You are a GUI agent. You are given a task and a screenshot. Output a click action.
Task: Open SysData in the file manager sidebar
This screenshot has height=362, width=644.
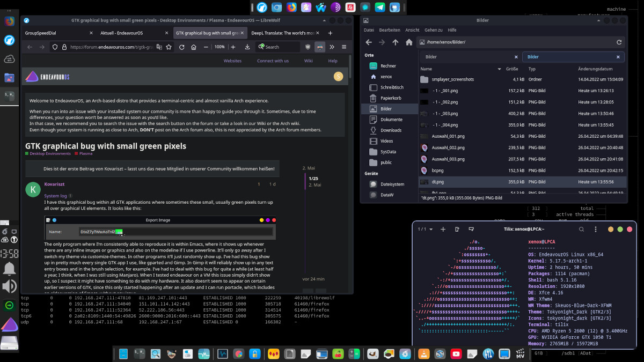389,152
